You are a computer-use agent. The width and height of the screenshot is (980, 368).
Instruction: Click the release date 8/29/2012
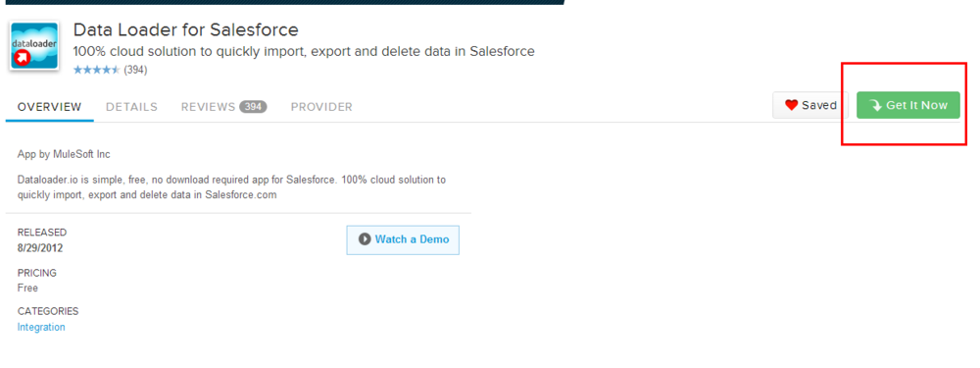[x=40, y=248]
